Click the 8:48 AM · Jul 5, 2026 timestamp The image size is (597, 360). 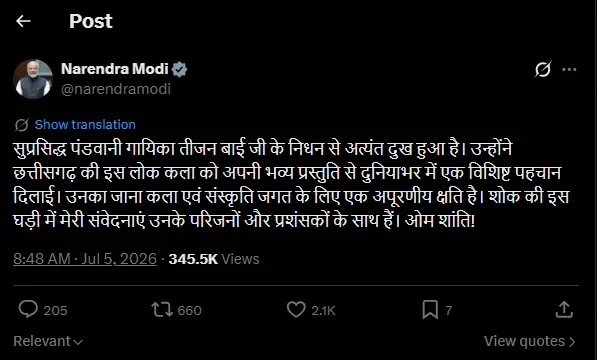85,259
